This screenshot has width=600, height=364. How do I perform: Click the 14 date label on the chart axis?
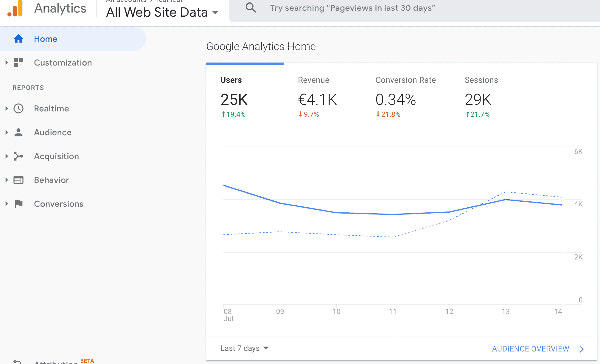(x=558, y=312)
